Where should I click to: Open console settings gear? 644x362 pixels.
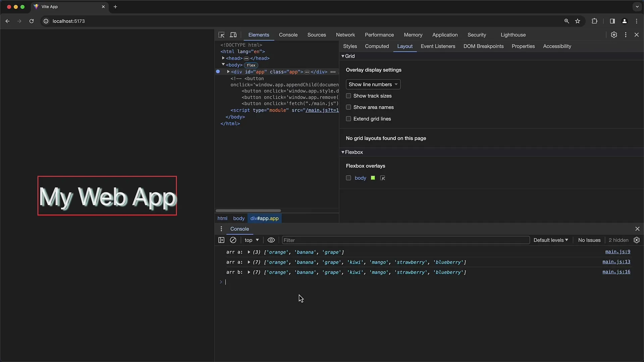pyautogui.click(x=637, y=240)
